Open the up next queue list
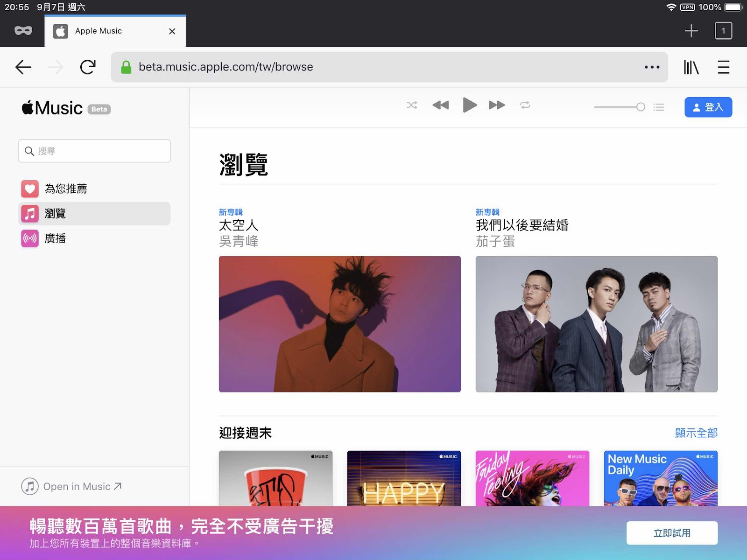 659,107
